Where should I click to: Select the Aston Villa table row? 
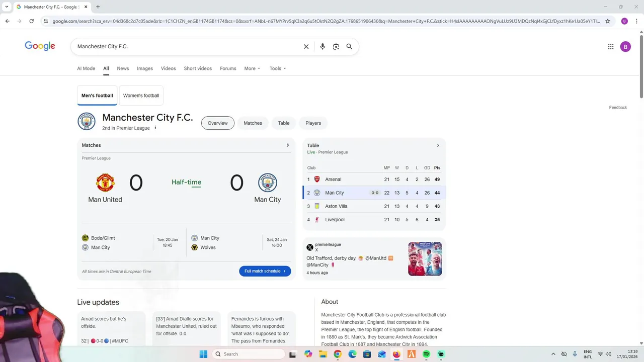pos(374,206)
